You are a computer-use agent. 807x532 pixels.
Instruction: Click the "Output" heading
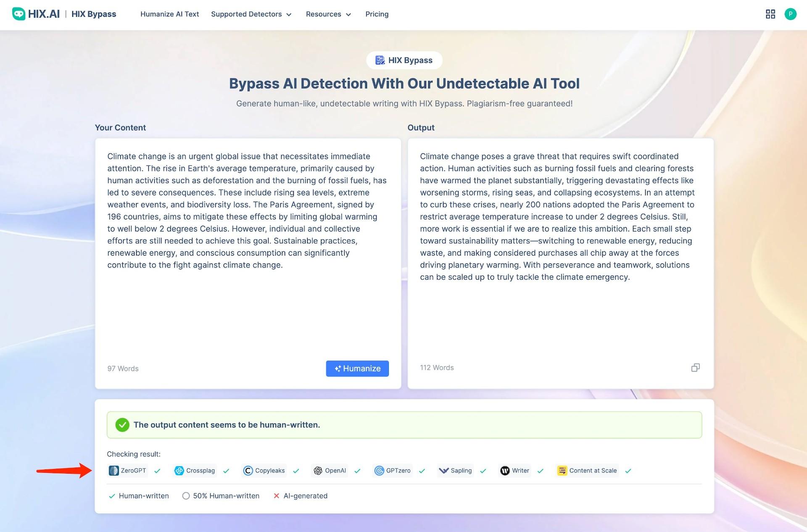[x=421, y=128]
